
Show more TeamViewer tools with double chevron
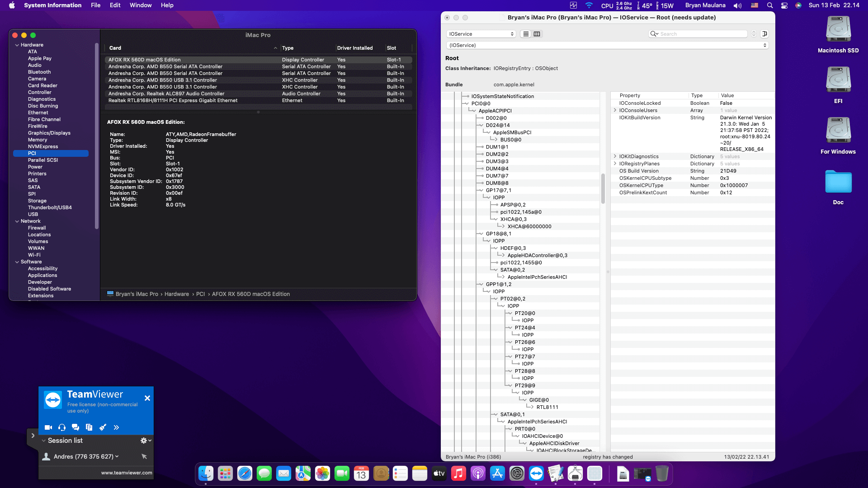click(116, 427)
